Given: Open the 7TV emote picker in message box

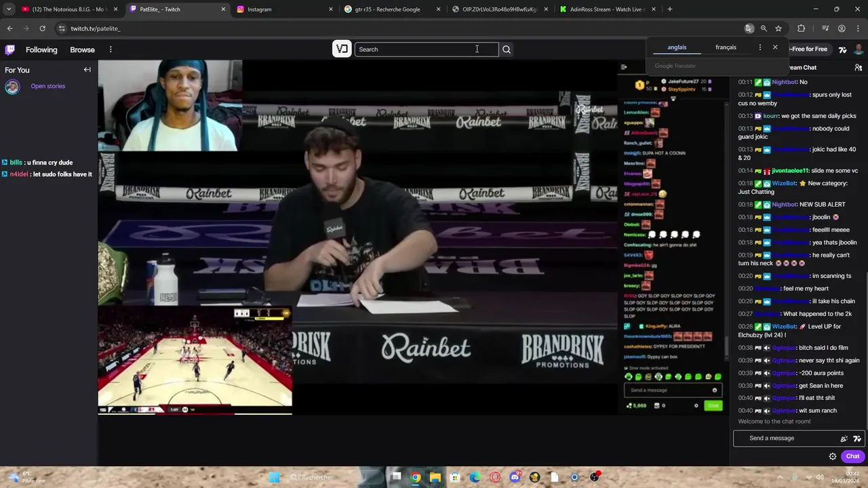Looking at the screenshot, I should (857, 439).
